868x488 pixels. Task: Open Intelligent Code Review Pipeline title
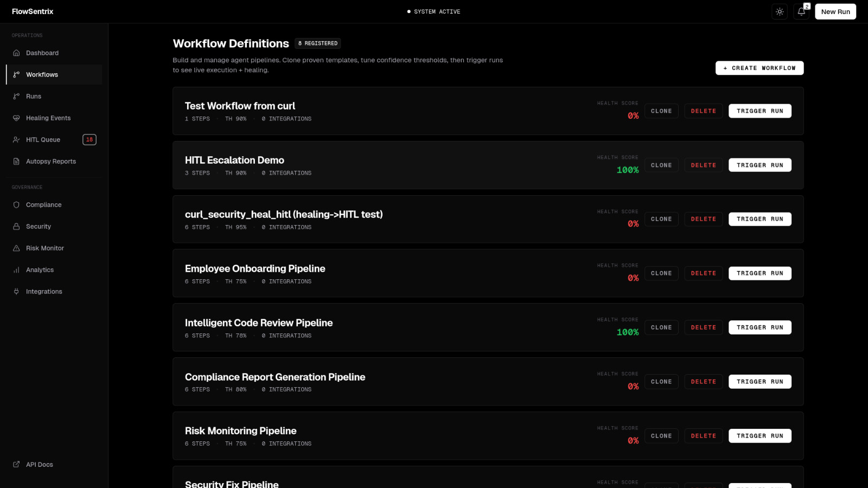tap(259, 323)
